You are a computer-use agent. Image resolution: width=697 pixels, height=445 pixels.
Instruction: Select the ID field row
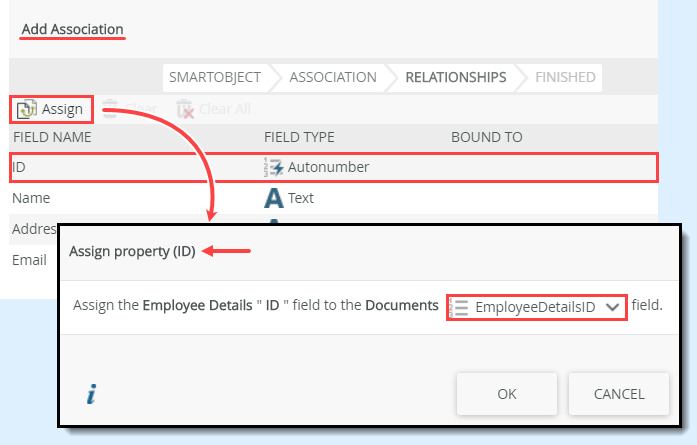pos(130,167)
